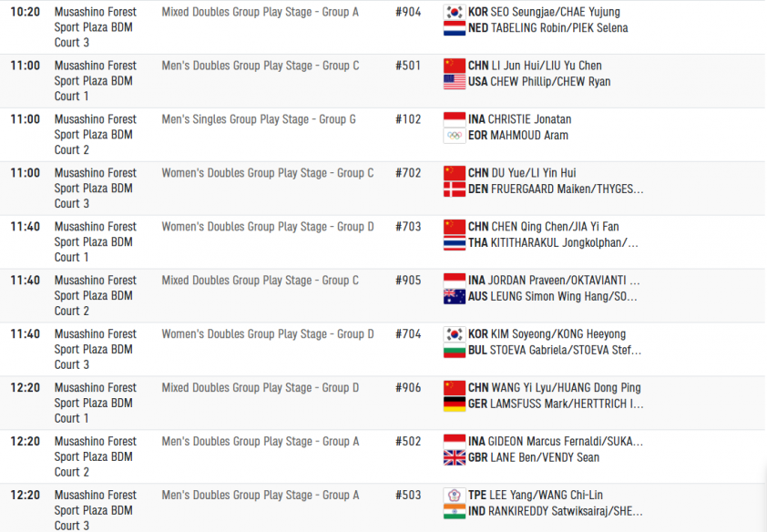Click the Olympic rings icon next to MAHMOUD Aram
This screenshot has height=532, width=767.
(454, 136)
